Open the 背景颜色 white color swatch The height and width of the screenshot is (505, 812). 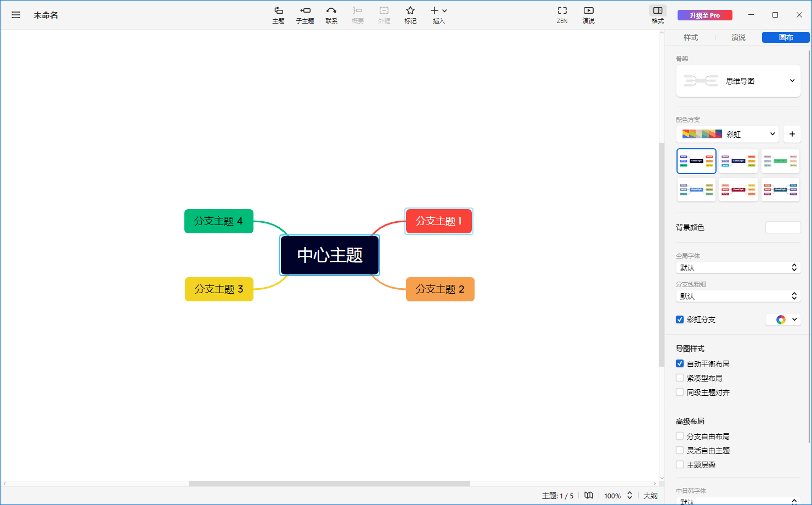783,227
